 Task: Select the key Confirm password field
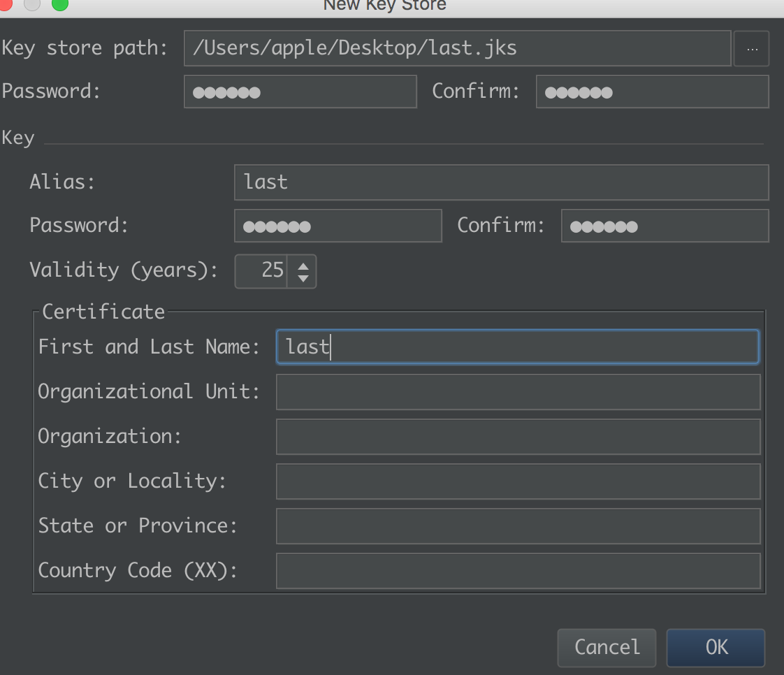665,226
